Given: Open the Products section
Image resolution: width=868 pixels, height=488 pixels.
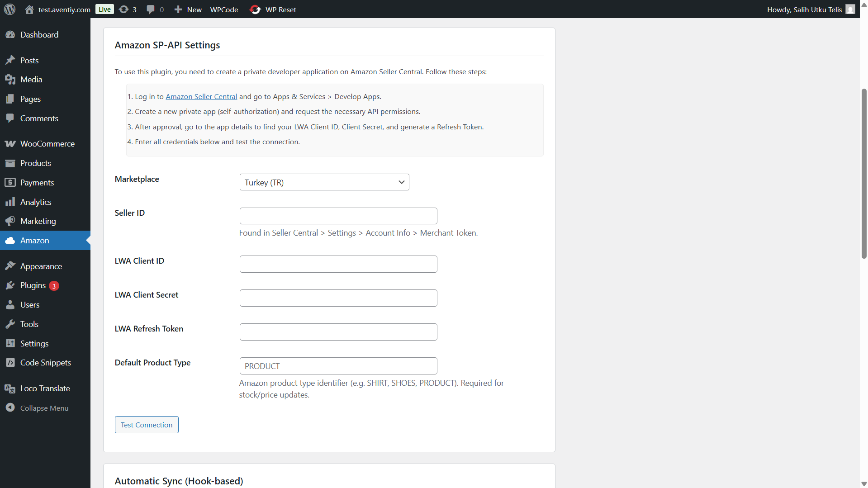Looking at the screenshot, I should pos(36,163).
